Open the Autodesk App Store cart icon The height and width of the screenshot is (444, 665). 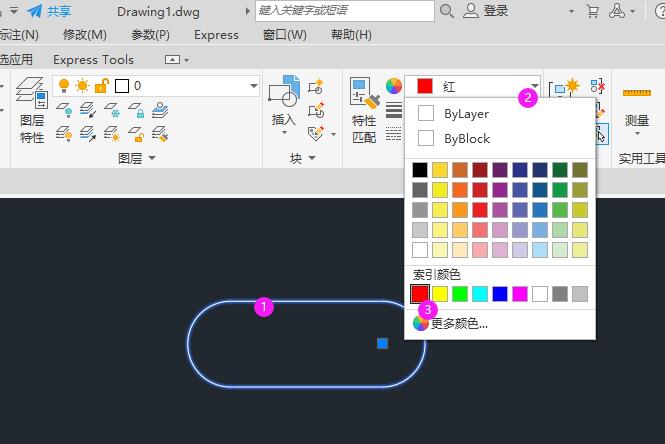(x=592, y=11)
